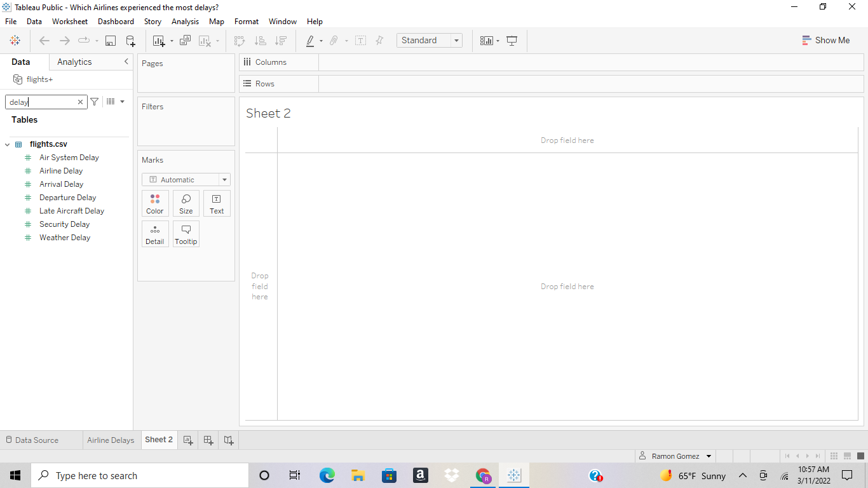The image size is (868, 488).
Task: Open the Tableau start page icon
Action: (15, 41)
